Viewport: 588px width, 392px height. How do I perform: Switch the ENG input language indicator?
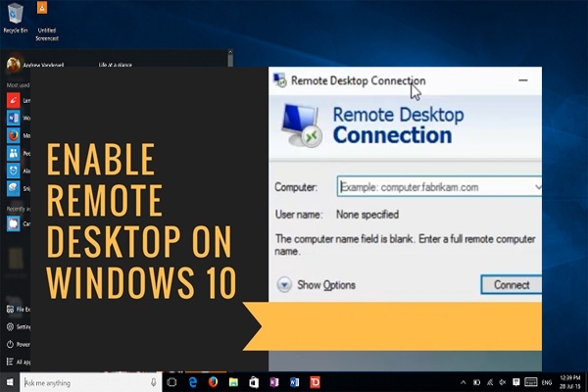547,382
